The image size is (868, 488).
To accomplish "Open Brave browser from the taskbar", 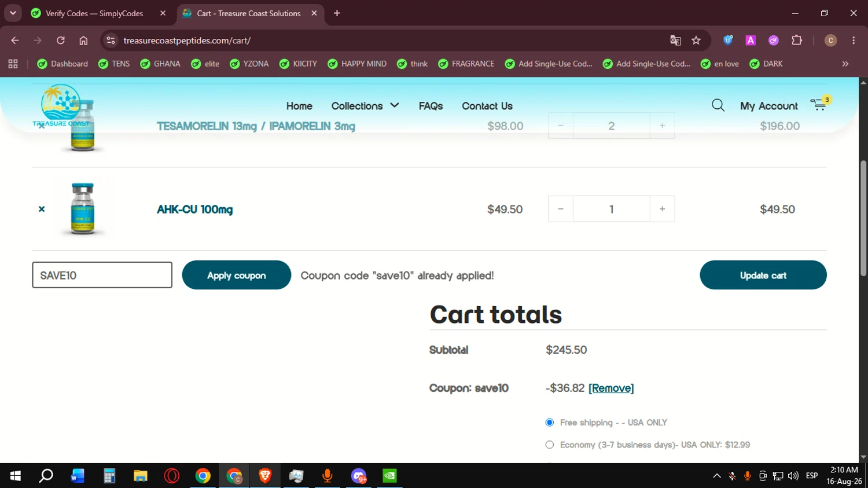I will click(x=265, y=476).
